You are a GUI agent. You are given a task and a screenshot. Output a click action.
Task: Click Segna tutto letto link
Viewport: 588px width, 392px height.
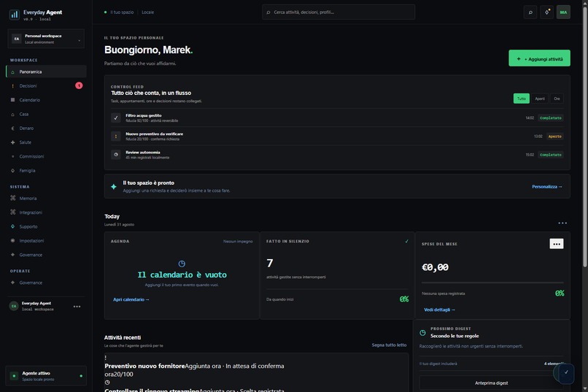click(x=389, y=345)
